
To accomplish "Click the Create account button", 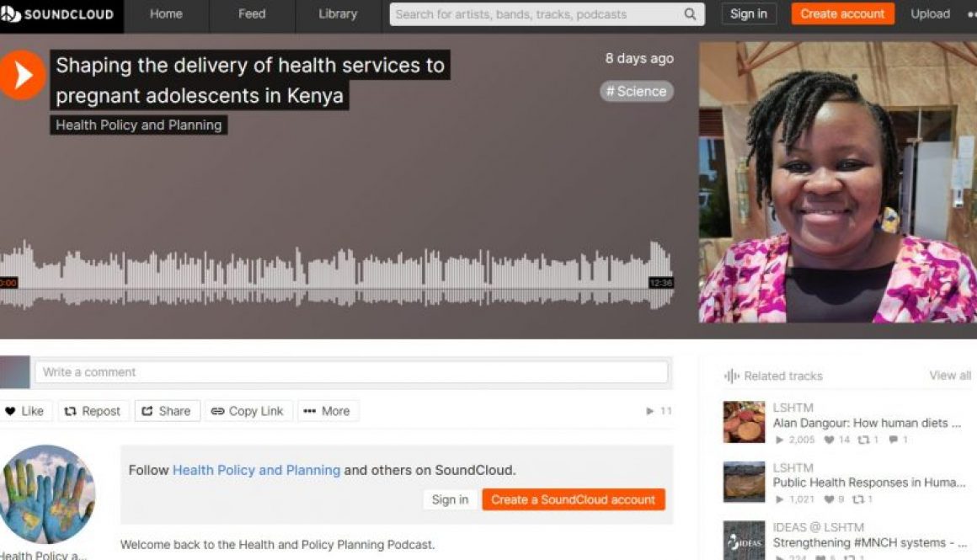I will (842, 13).
